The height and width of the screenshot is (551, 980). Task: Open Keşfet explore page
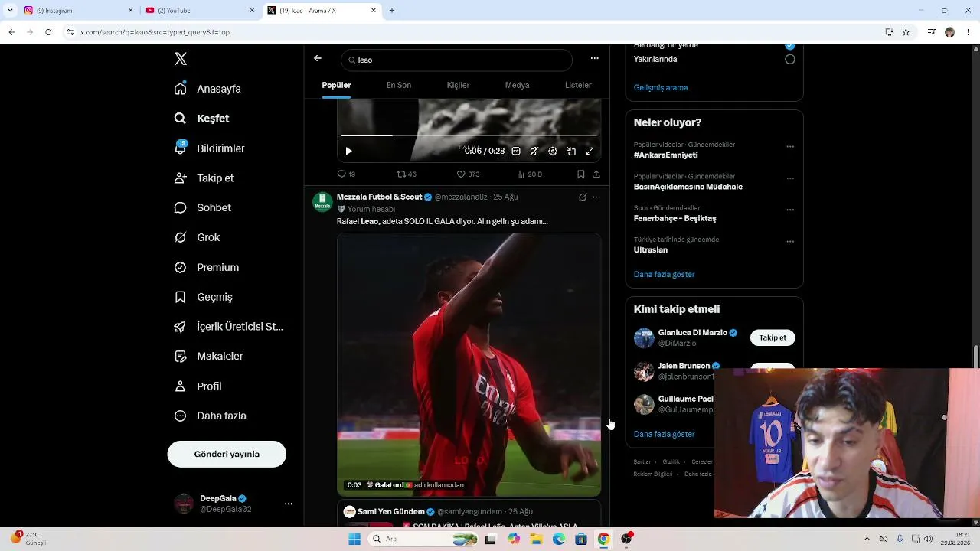click(x=201, y=119)
